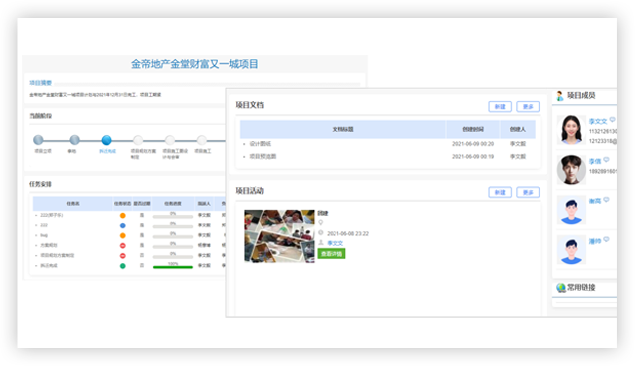Click the globe icon beside 常用链接
635x366 pixels.
(x=561, y=288)
